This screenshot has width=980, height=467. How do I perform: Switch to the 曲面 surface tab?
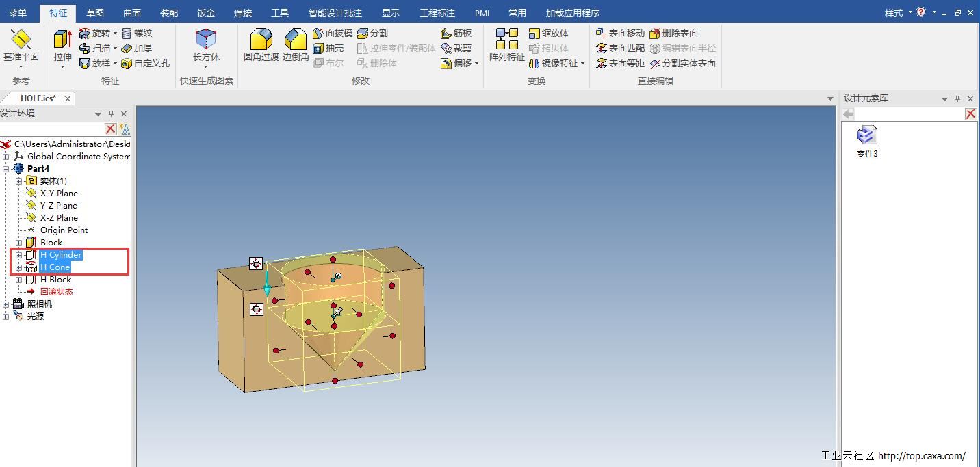tap(132, 13)
